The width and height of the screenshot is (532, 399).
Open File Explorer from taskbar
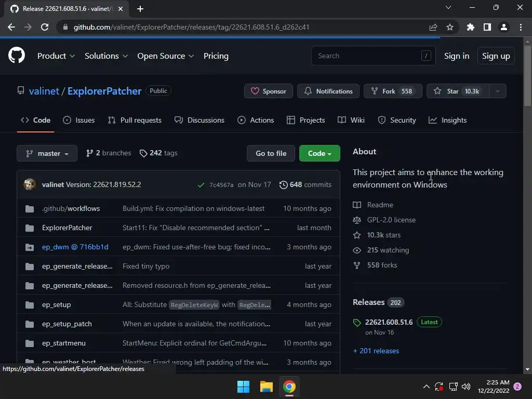coord(267,387)
